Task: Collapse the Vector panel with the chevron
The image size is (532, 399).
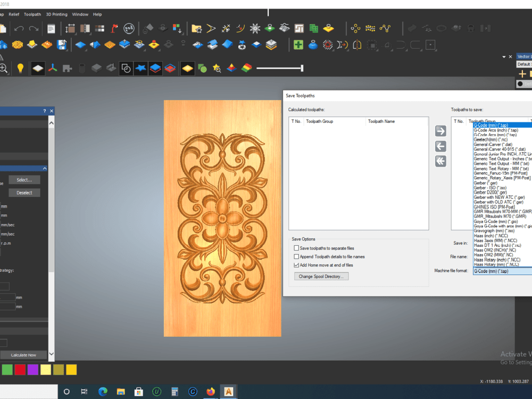Action: coord(503,56)
